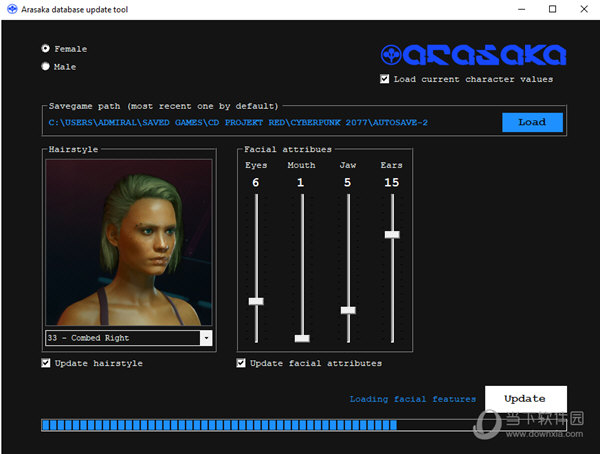Click the Ears slider handle
Viewport: 600px width, 454px height.
pos(392,234)
